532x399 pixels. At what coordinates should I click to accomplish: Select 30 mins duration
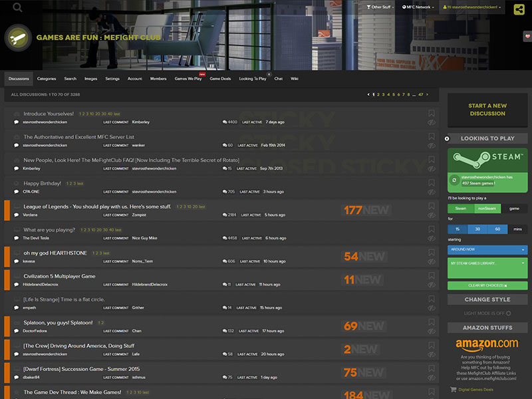point(477,229)
